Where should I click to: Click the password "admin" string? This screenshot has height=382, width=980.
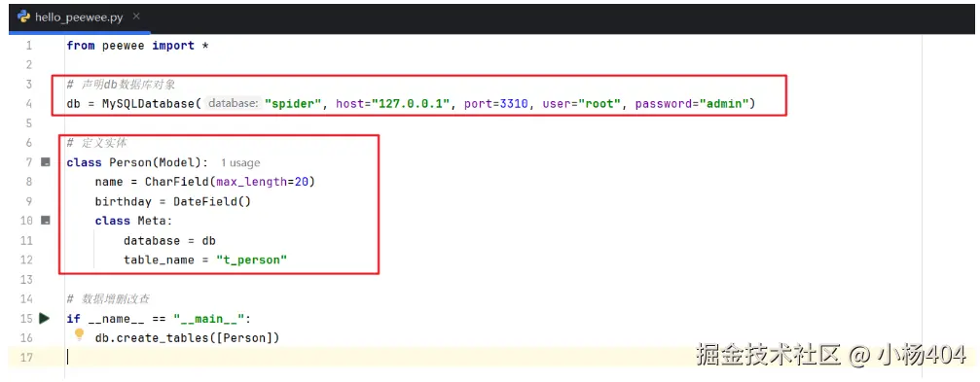723,104
